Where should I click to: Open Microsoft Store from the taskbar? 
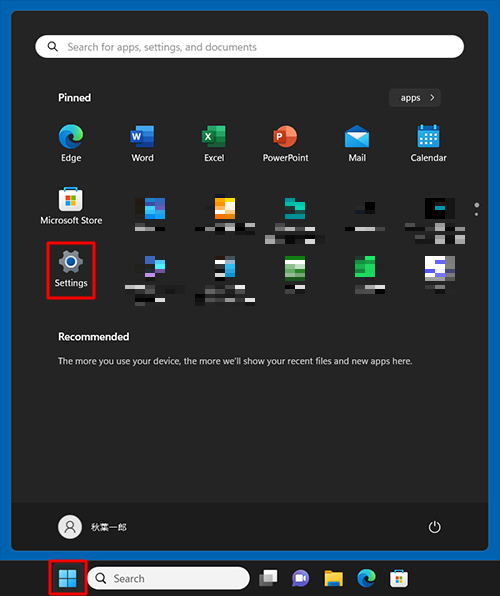(399, 578)
